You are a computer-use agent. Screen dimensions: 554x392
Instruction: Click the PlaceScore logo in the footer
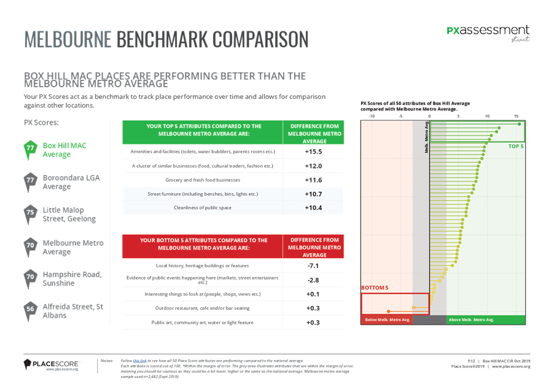52,365
